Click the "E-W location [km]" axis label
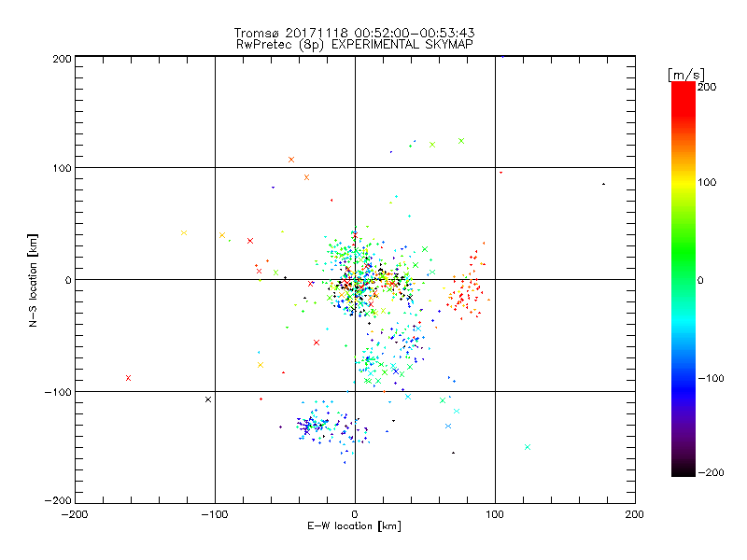This screenshot has height=560, width=747. pyautogui.click(x=354, y=526)
